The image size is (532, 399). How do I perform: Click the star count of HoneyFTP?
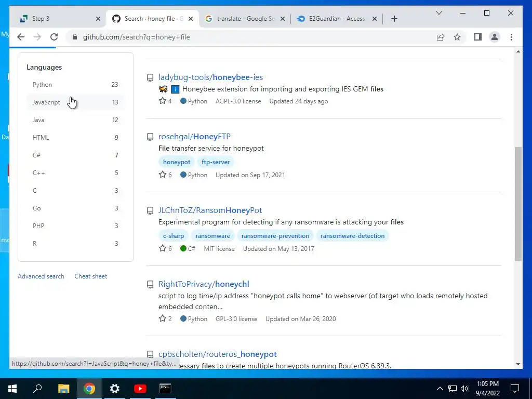(x=165, y=175)
